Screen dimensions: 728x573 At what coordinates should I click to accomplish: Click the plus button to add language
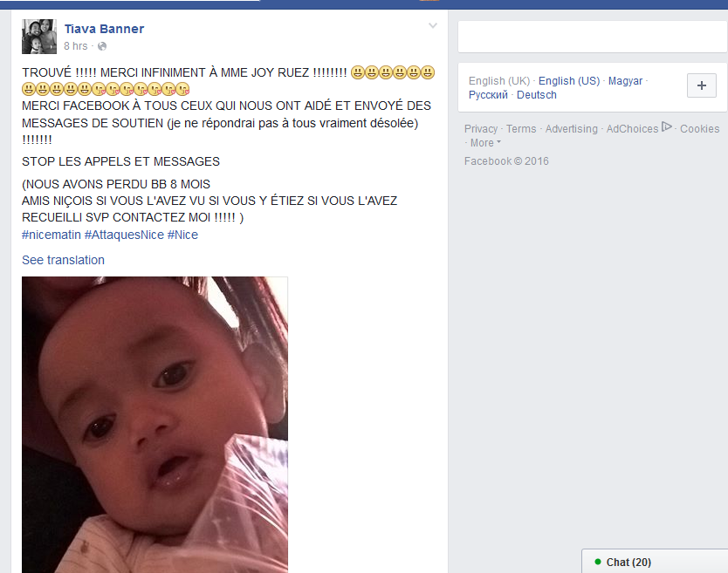702,85
